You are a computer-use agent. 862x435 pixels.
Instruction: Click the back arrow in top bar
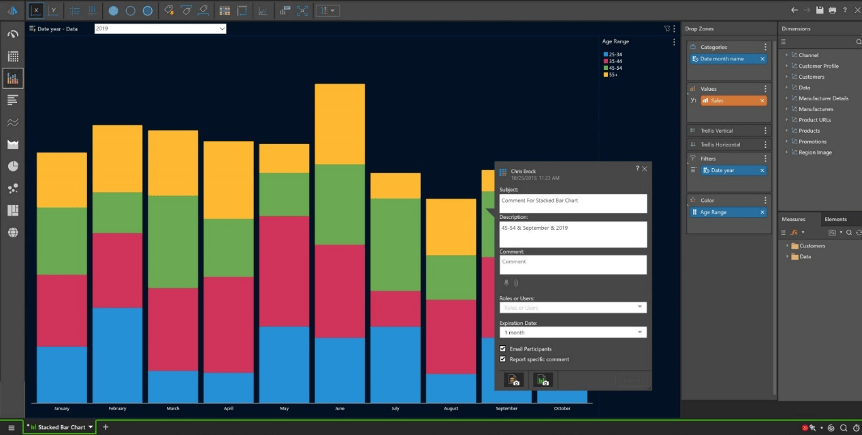tap(794, 10)
